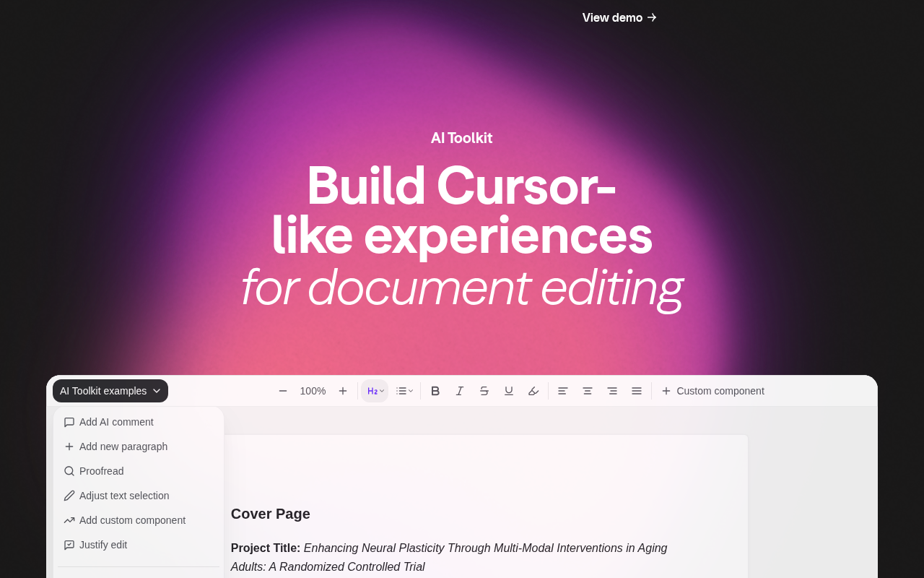Image resolution: width=924 pixels, height=578 pixels.
Task: Select Add new paragraph menu item
Action: [x=139, y=447]
